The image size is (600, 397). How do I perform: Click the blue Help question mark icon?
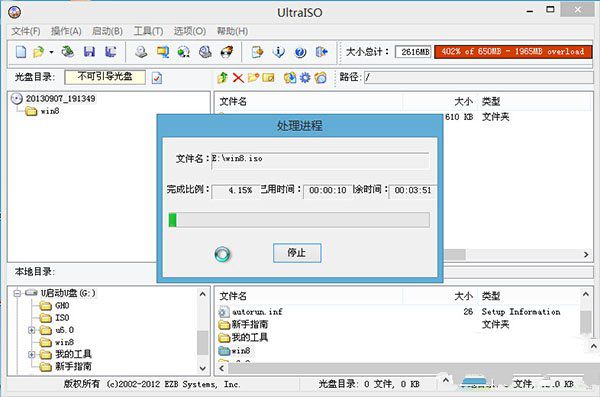pyautogui.click(x=300, y=52)
